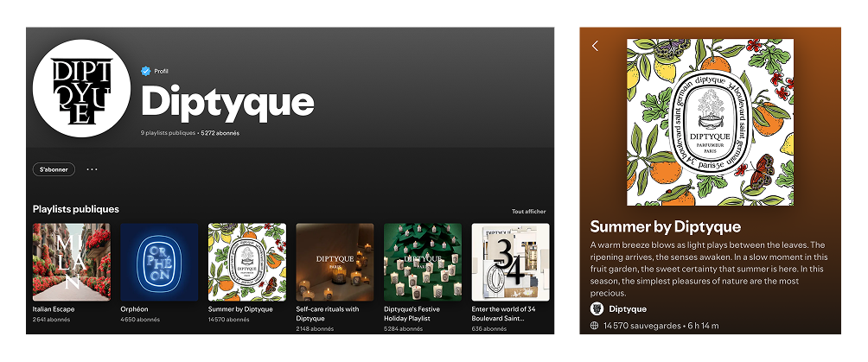The height and width of the screenshot is (362, 868).
Task: Click the large Diptyque profile name
Action: tap(227, 104)
